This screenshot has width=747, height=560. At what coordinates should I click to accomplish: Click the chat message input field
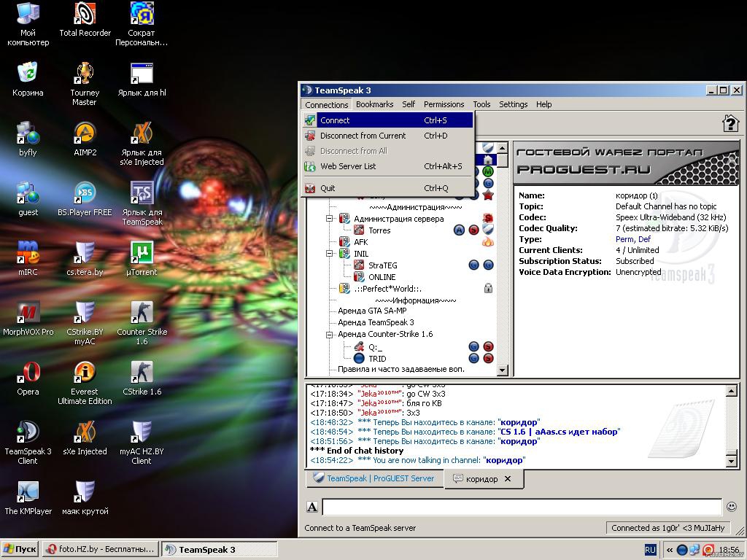coord(522,507)
